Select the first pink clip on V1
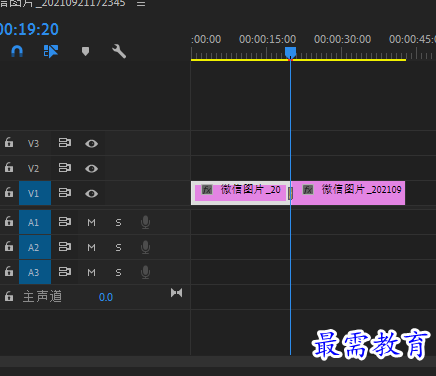This screenshot has width=436, height=376. pos(240,193)
